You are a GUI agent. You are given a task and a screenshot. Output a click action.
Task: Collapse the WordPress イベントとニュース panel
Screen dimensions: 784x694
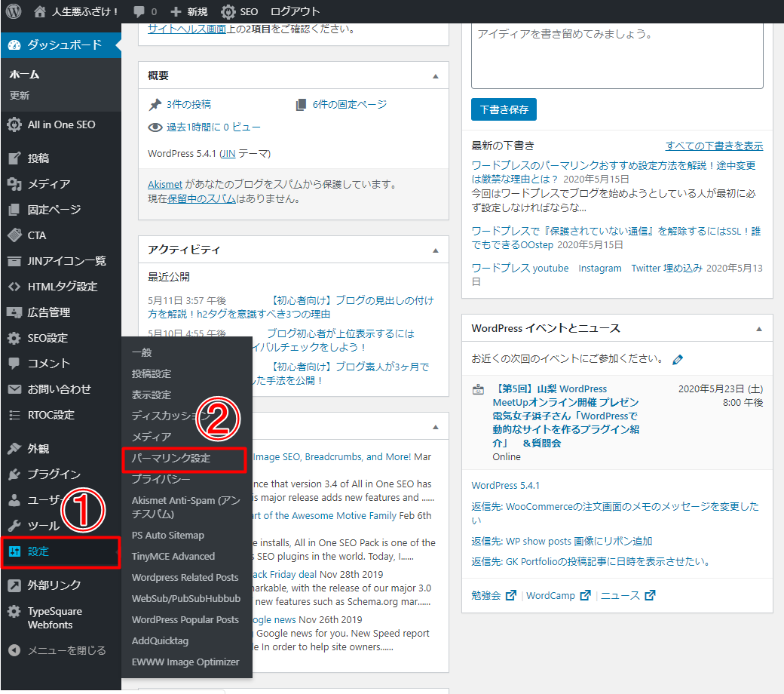[759, 329]
